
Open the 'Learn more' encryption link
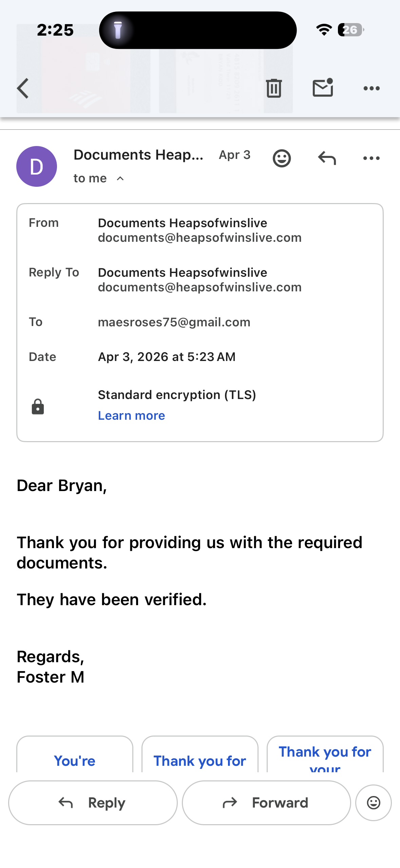[x=131, y=416]
